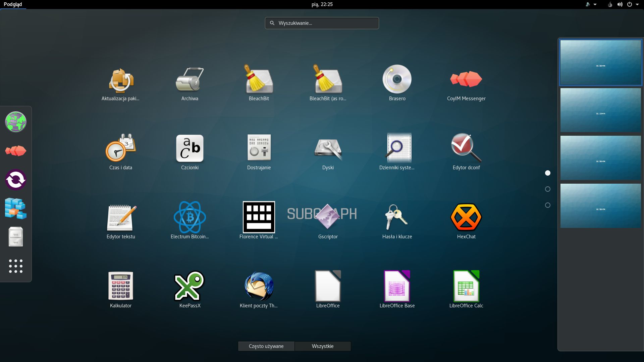Switch to Wszystkie tab
The image size is (644, 362).
pos(322,346)
